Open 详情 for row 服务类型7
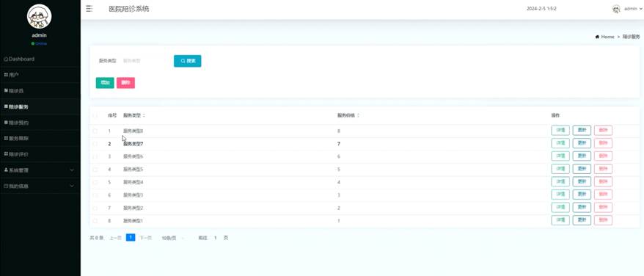Screen dimensions: 644x276 [560, 143]
